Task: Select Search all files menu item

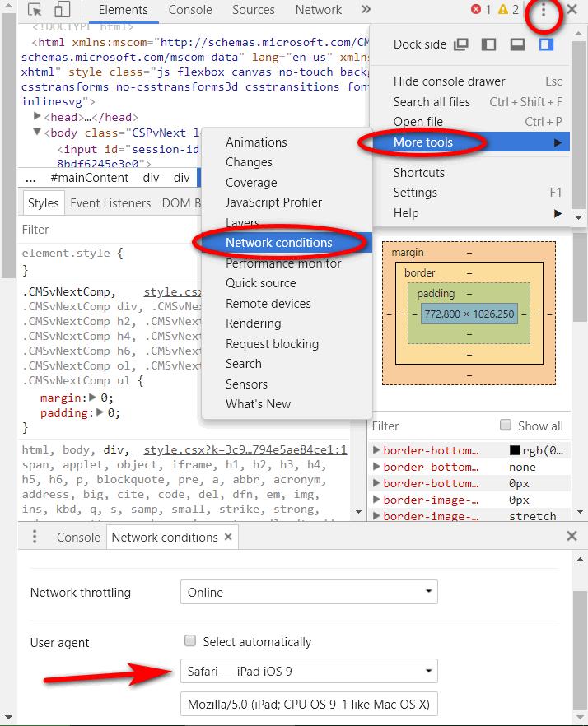Action: (471, 102)
